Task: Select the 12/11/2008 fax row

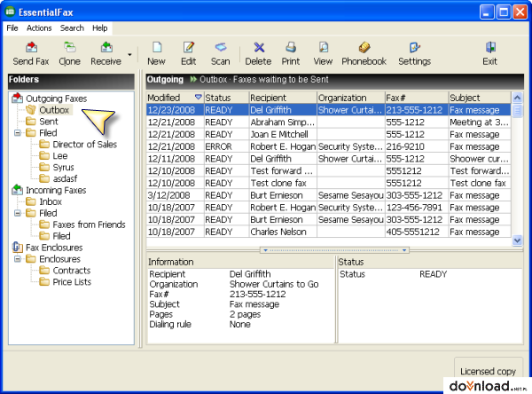Action: pyautogui.click(x=328, y=159)
